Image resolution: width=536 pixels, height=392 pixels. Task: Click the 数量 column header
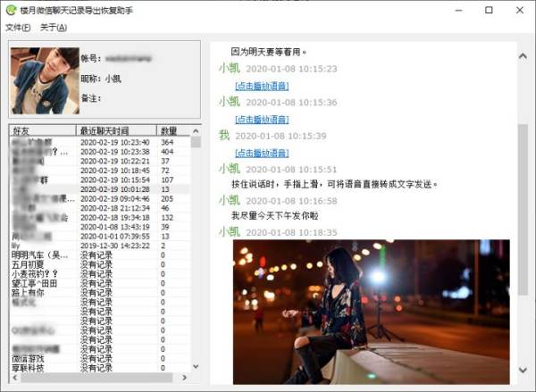click(x=172, y=130)
